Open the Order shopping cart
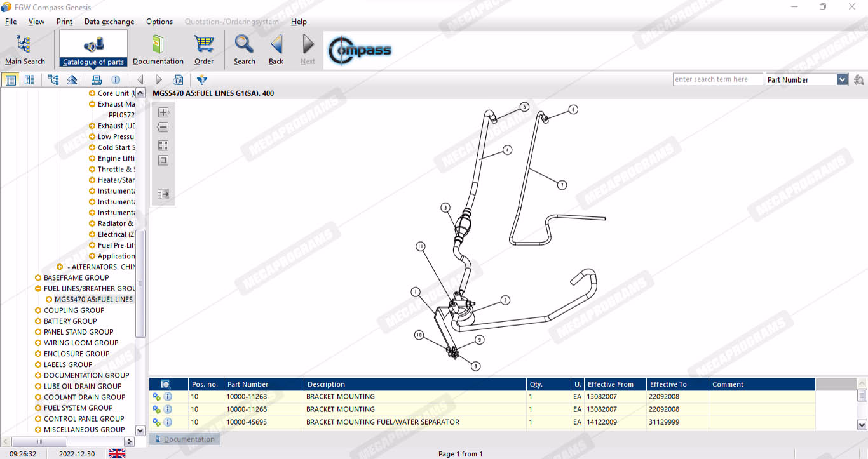The height and width of the screenshot is (459, 868). (x=204, y=50)
